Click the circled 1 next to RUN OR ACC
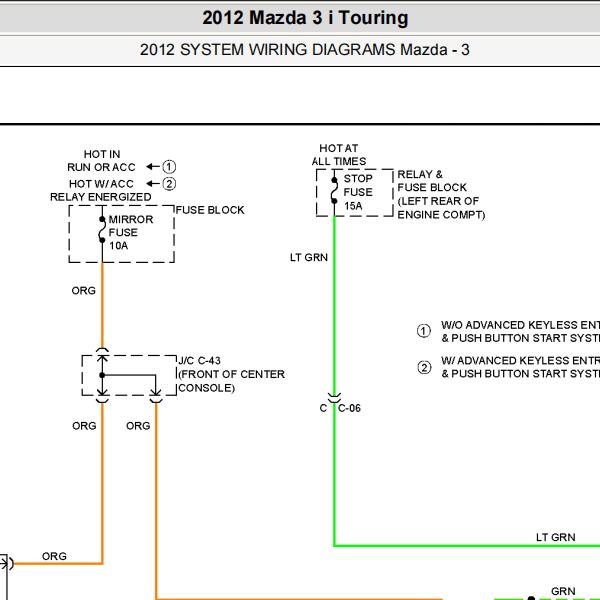This screenshot has height=600, width=600. (x=169, y=166)
